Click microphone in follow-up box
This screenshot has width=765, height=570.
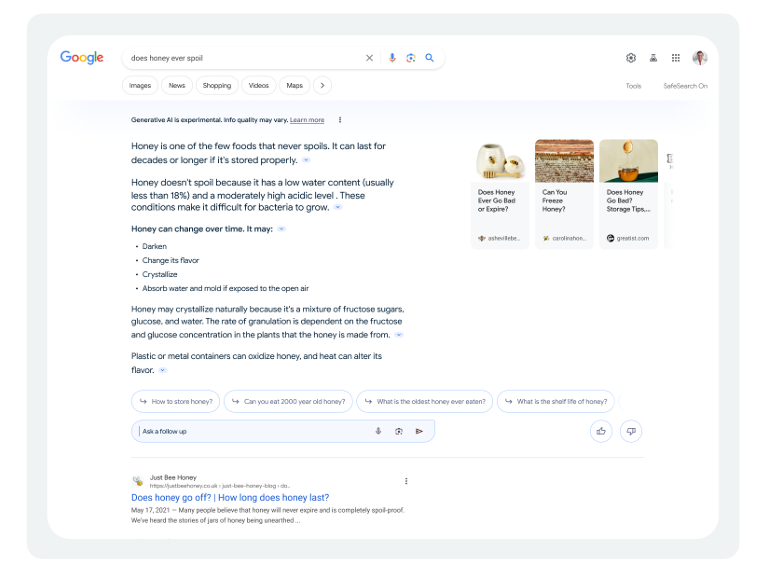coord(378,431)
